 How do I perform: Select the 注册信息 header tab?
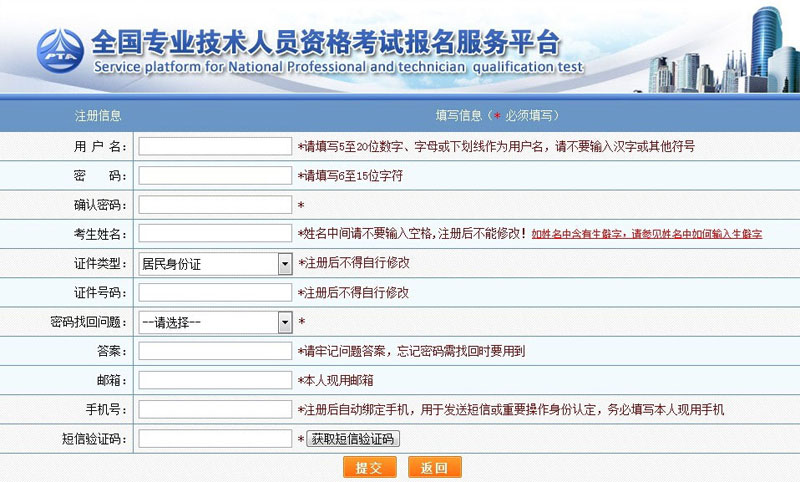point(98,115)
